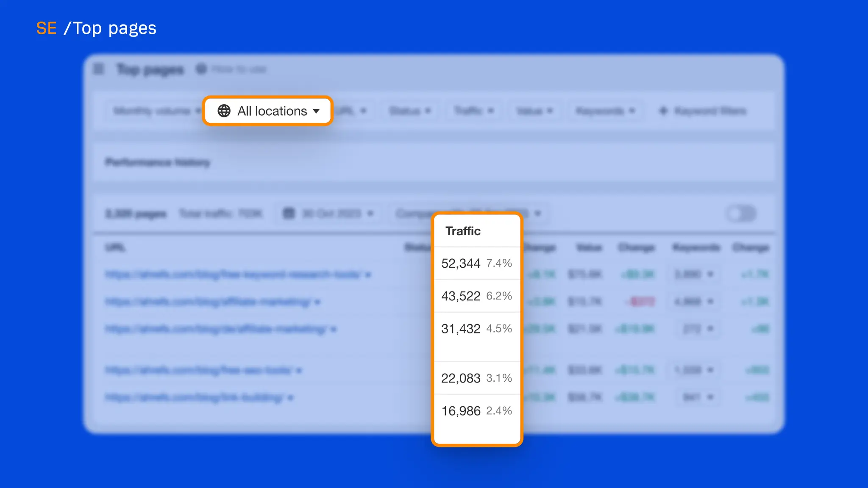Open the How to use help link
Image resolution: width=868 pixels, height=488 pixels.
pyautogui.click(x=231, y=69)
